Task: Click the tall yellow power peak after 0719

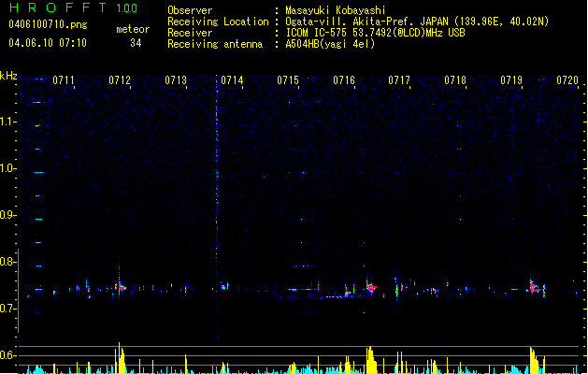Action: (534, 360)
